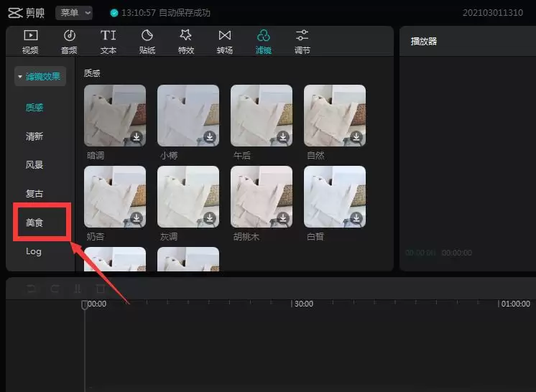Open the 视频 (Video) media panel
Viewport: 536px width, 392px height.
point(30,42)
